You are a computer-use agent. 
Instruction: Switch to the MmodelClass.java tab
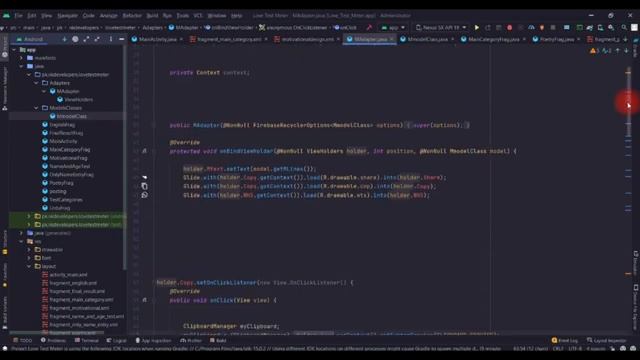pyautogui.click(x=427, y=40)
